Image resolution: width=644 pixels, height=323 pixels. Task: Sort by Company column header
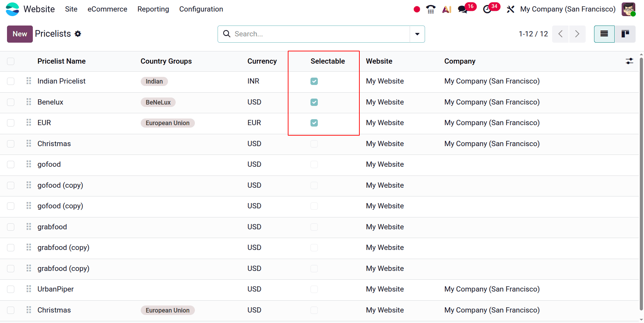460,61
